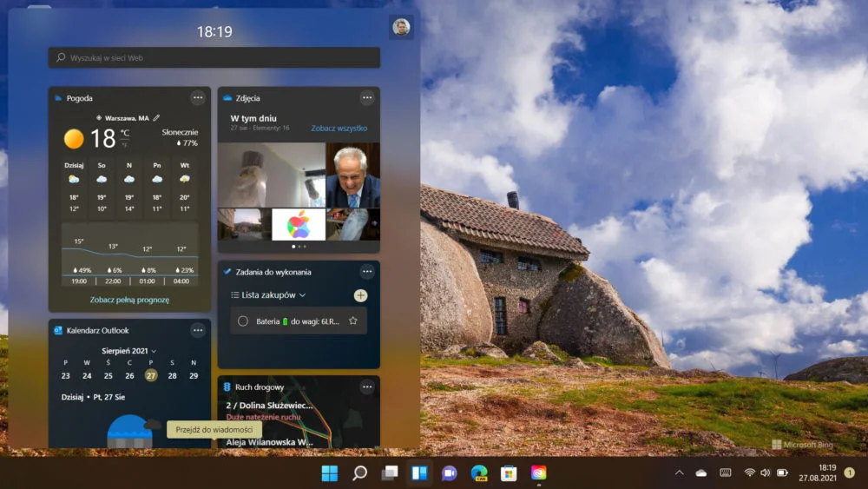
Task: Open Microsoft Store from the taskbar
Action: point(509,473)
